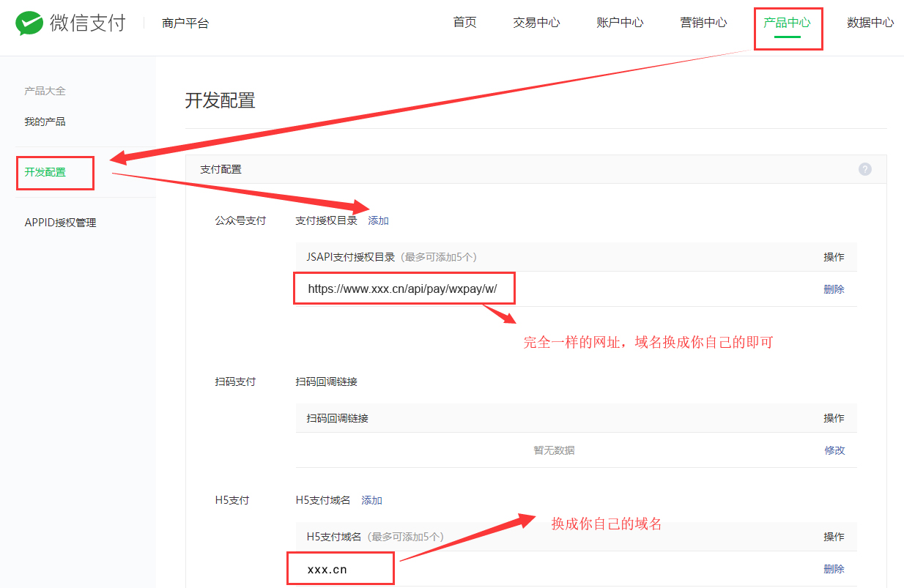Screen dimensions: 904x588
Task: Switch to the 交易中心 tab
Action: [536, 23]
